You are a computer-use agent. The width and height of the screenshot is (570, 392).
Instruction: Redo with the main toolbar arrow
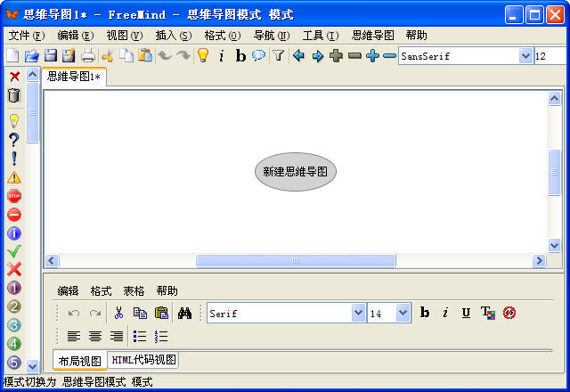coord(183,55)
